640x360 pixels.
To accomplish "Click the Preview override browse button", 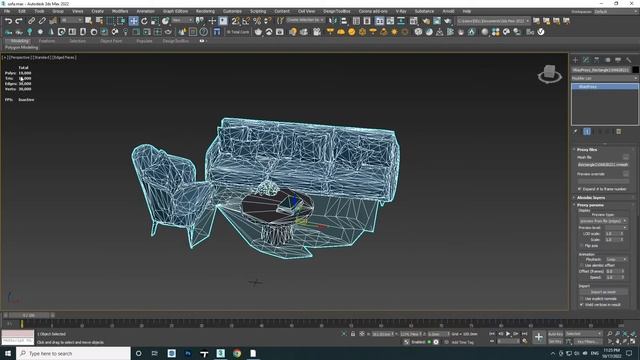I will click(x=626, y=174).
